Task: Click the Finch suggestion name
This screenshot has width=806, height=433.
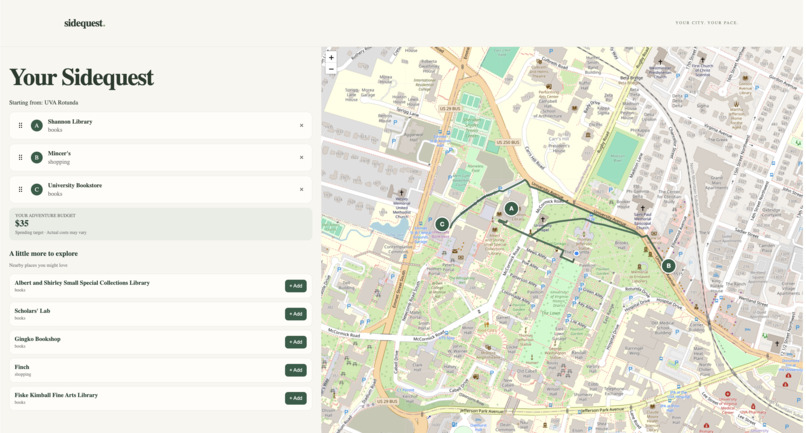Action: [22, 367]
